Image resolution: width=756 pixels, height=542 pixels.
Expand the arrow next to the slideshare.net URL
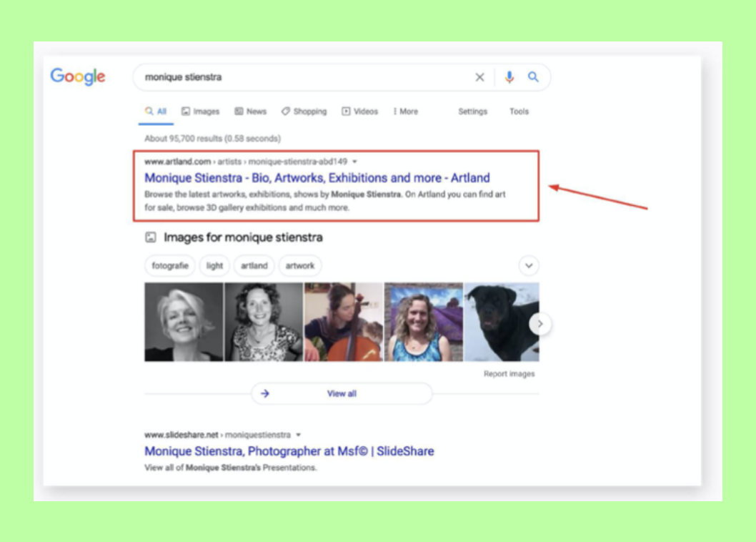(299, 435)
